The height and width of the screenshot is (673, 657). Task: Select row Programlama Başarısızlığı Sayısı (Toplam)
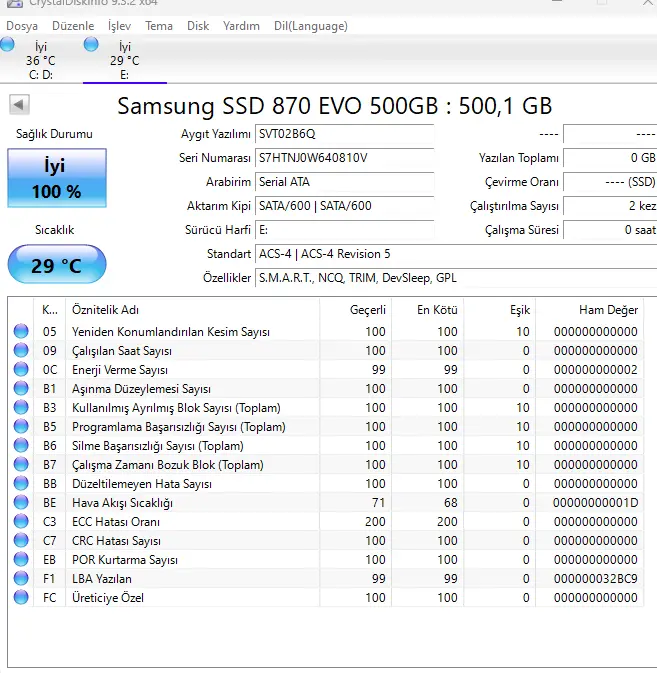pos(325,427)
